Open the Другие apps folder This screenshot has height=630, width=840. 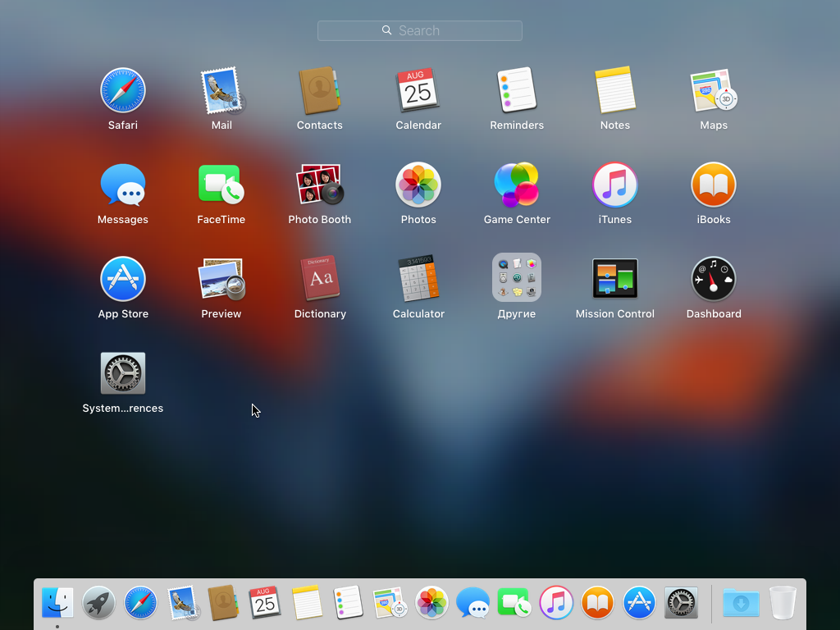click(517, 277)
